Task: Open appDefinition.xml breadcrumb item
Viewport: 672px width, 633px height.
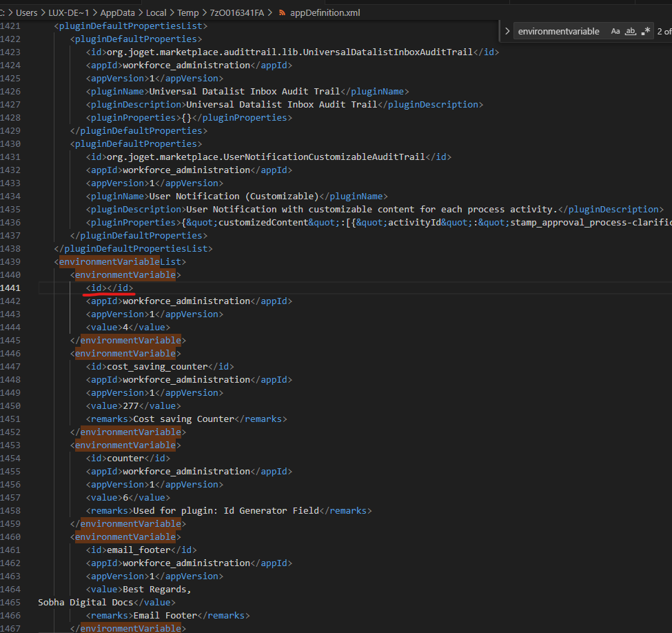Action: 325,13
